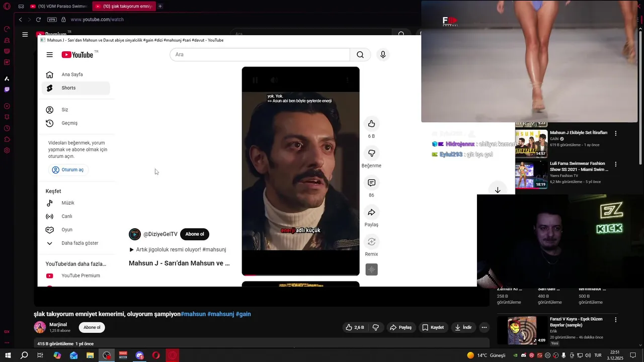Share main video via Paylaş button
This screenshot has height=362, width=644.
400,327
